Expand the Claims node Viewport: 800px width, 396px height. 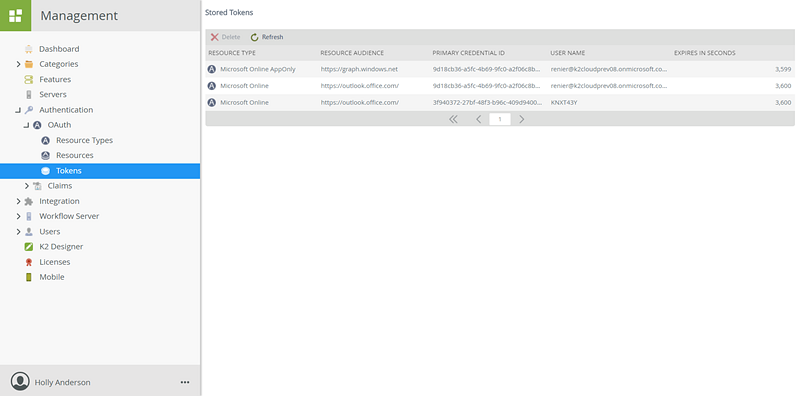click(27, 186)
